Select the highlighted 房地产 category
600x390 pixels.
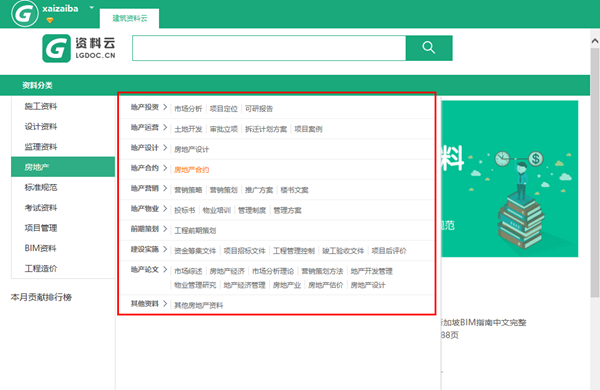point(63,167)
